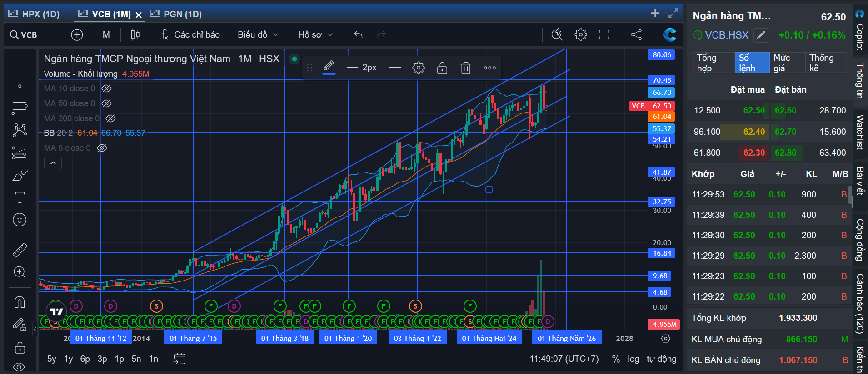Select the trend line drawing tool
The height and width of the screenshot is (374, 868).
tap(20, 86)
